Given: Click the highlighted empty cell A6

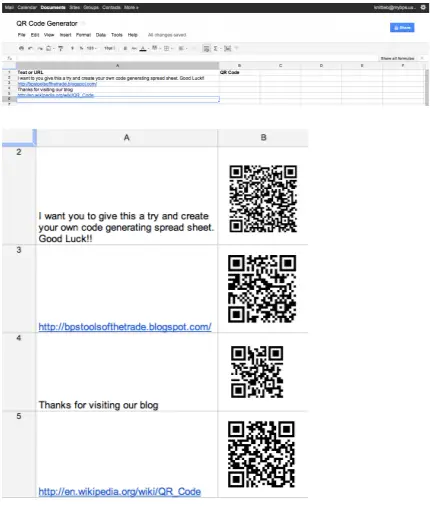Looking at the screenshot, I should click(x=118, y=99).
